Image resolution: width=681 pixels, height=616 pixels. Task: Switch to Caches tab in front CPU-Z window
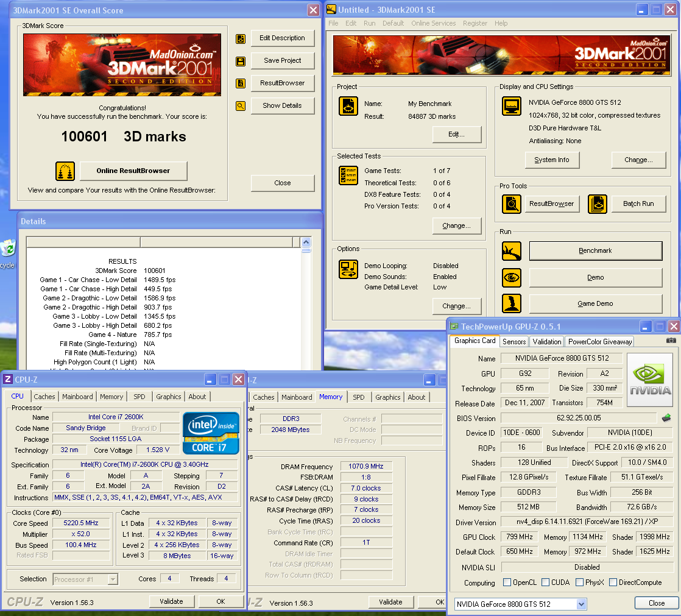click(44, 397)
